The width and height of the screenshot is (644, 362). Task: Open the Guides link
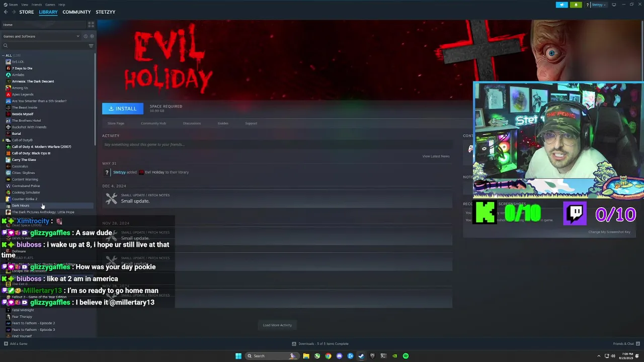[223, 123]
